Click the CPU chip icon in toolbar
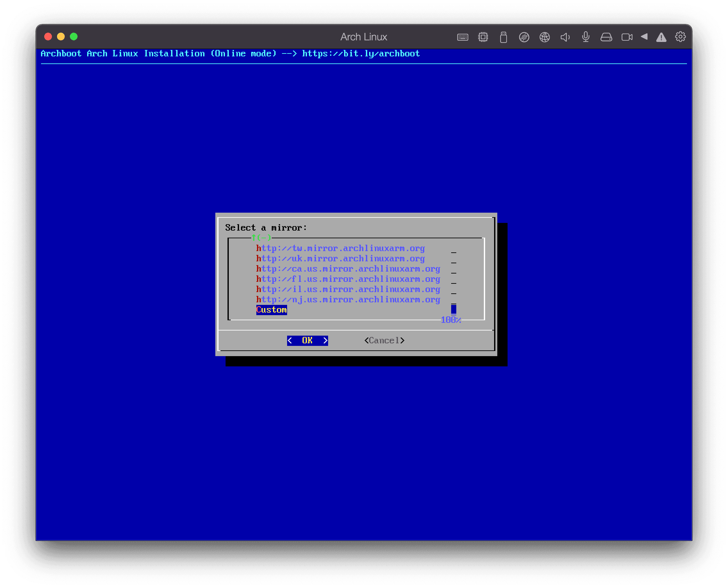728x588 pixels. pyautogui.click(x=483, y=37)
